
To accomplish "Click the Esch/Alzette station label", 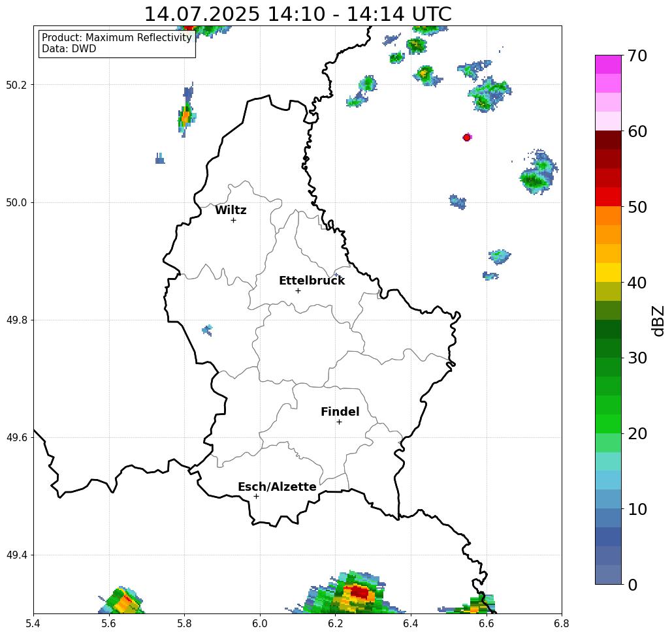I will point(277,487).
